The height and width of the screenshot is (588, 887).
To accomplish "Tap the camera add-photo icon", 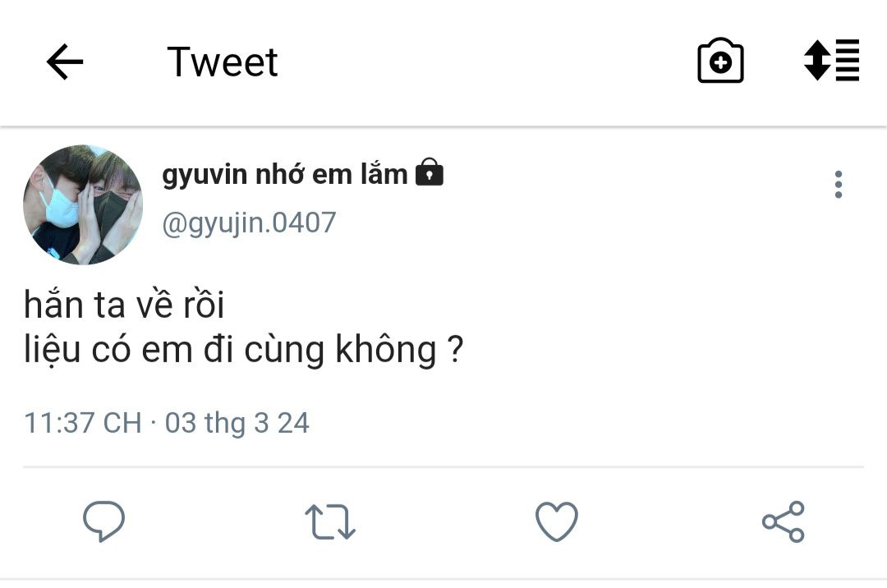I will 720,61.
